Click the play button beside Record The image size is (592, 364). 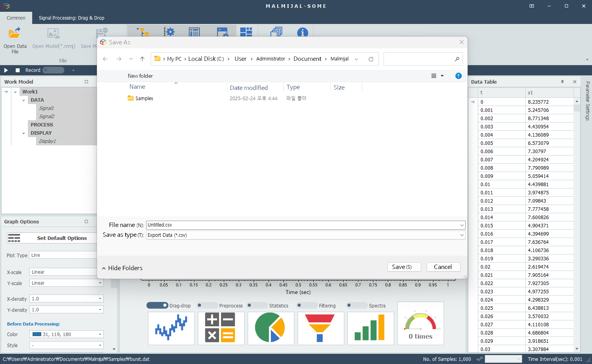click(6, 70)
